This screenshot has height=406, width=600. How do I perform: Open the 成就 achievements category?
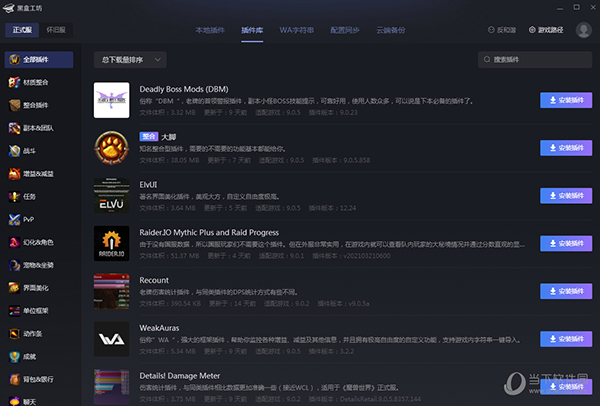[x=23, y=357]
